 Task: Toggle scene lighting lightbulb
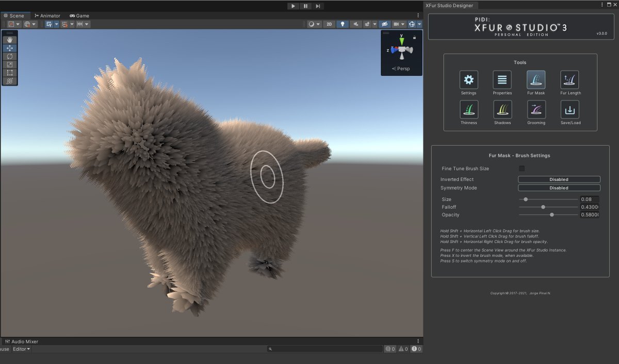[343, 24]
